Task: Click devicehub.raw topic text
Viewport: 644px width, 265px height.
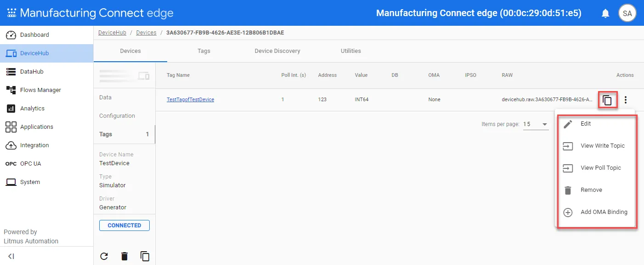Action: pos(547,99)
